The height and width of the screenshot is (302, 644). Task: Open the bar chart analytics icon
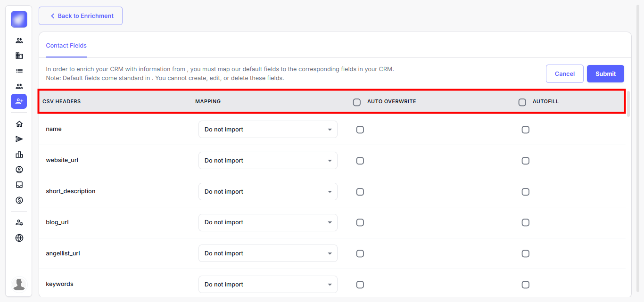[x=19, y=155]
